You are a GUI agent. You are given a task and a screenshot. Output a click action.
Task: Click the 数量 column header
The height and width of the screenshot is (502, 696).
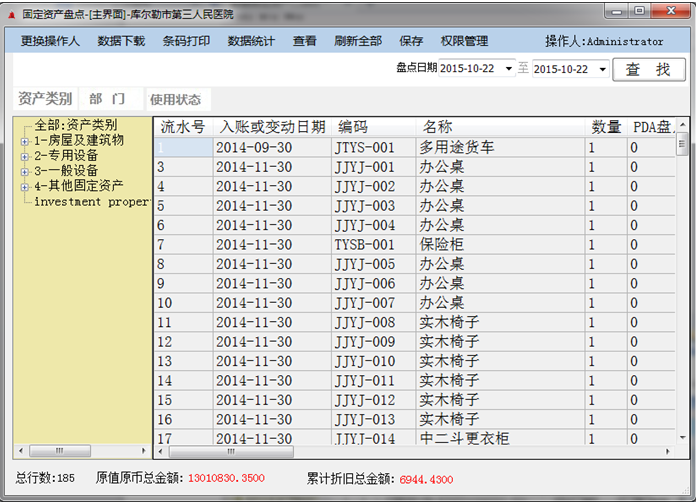click(x=606, y=127)
